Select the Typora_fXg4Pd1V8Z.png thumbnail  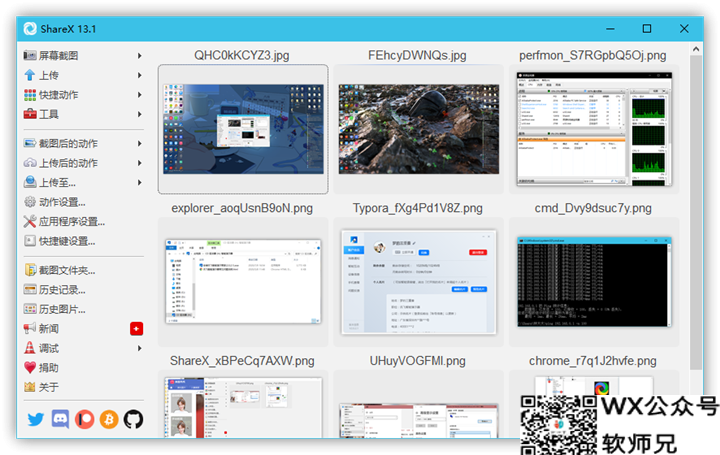(418, 282)
